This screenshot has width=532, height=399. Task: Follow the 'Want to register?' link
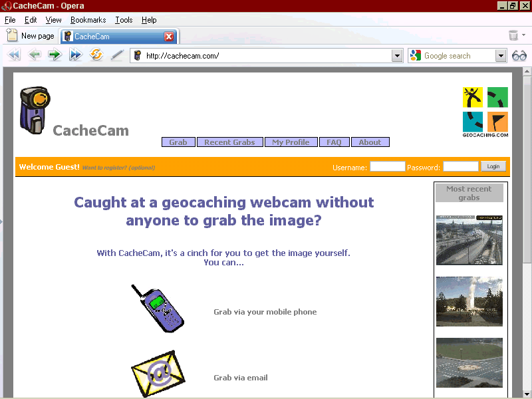pos(118,168)
